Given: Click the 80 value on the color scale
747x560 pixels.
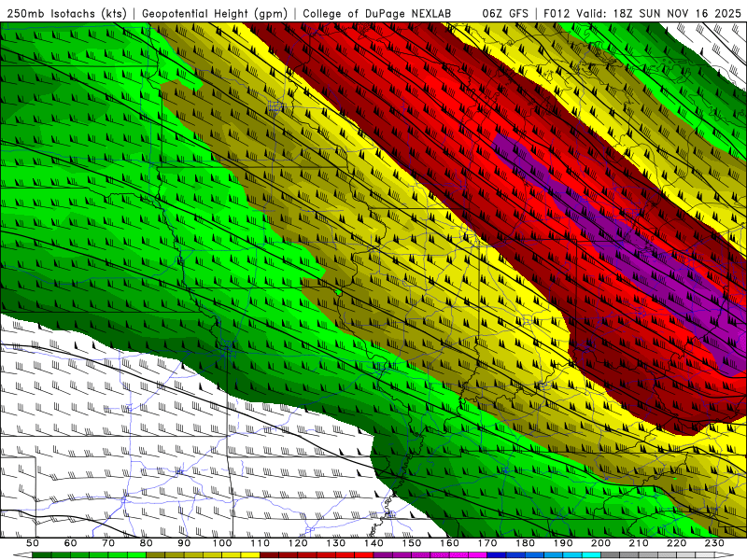Looking at the screenshot, I should click(x=146, y=543).
